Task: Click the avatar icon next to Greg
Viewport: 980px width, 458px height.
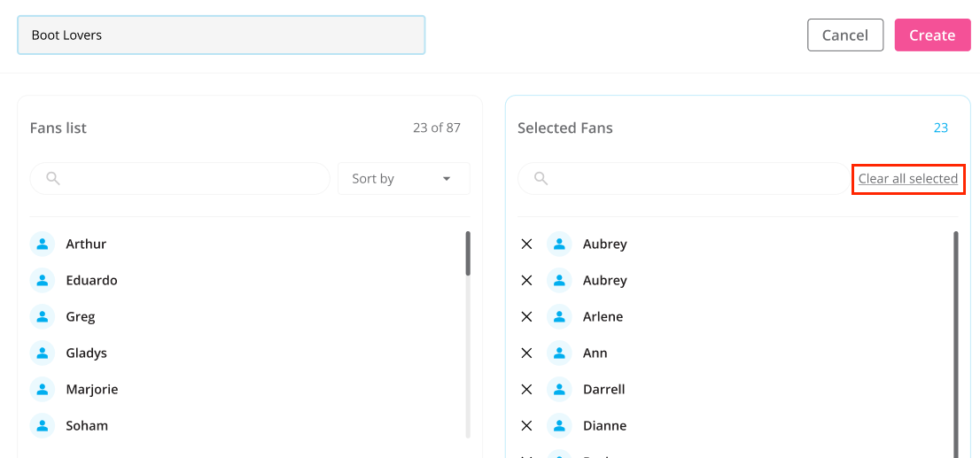Action: (x=43, y=317)
